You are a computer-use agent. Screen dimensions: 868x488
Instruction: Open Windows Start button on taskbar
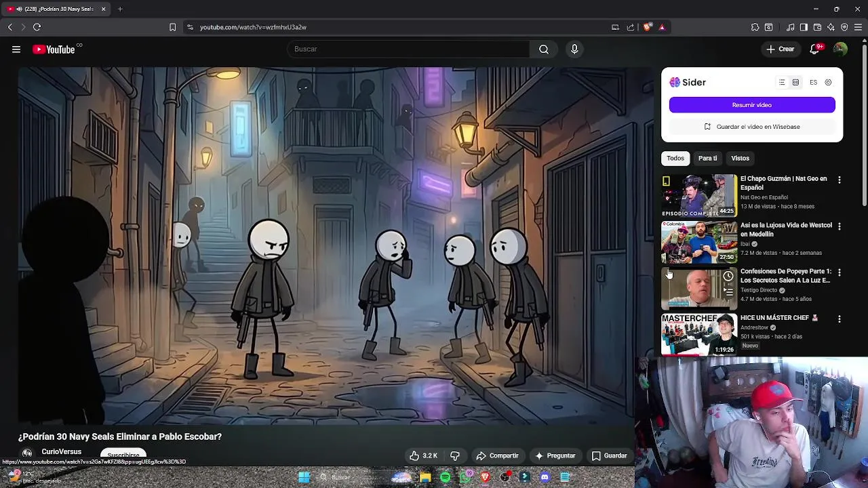(x=304, y=477)
